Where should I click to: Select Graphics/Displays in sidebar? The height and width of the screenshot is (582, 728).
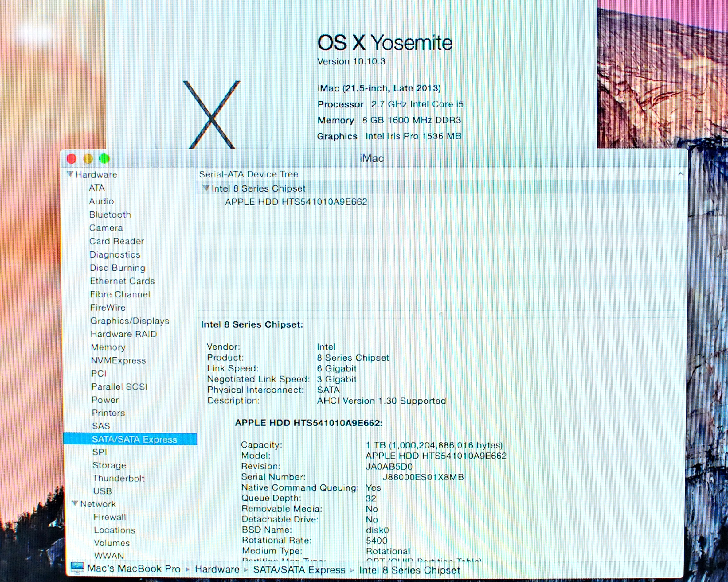point(130,321)
